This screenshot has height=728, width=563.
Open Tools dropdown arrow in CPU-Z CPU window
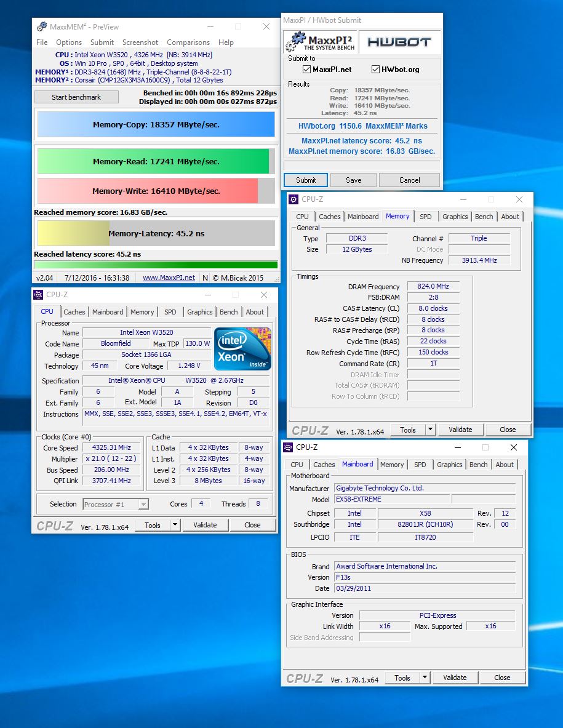click(x=175, y=525)
